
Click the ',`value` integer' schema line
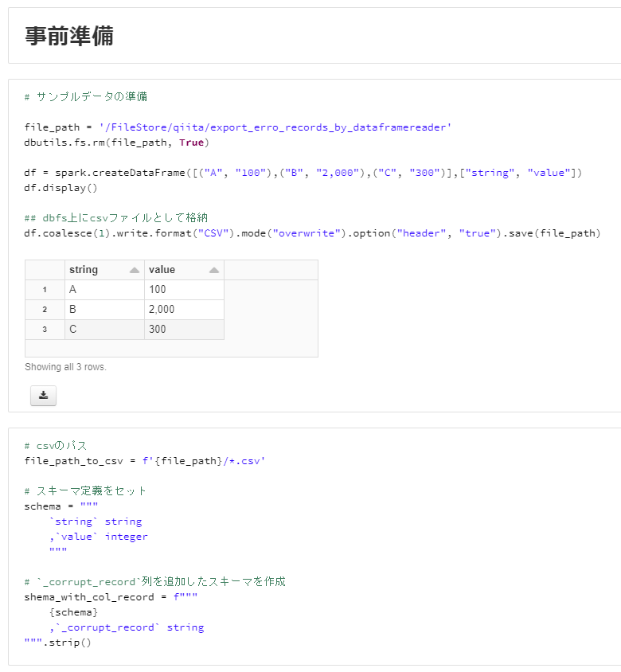tap(99, 537)
